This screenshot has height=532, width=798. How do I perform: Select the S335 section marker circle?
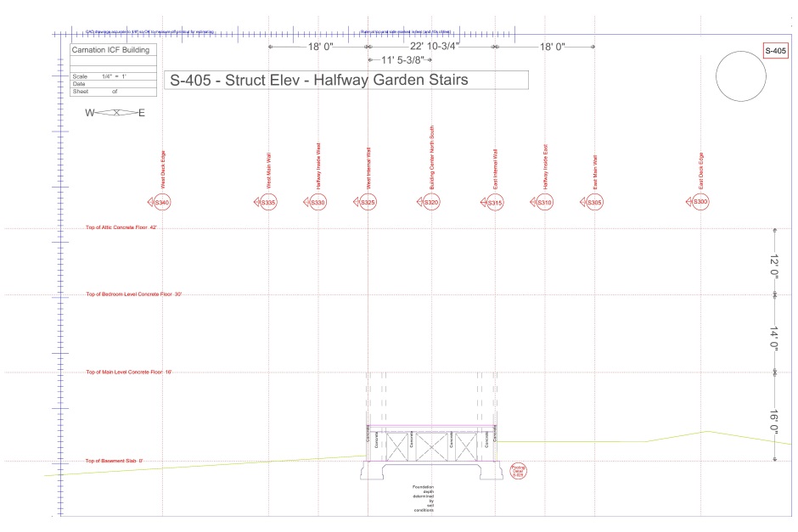[268, 203]
